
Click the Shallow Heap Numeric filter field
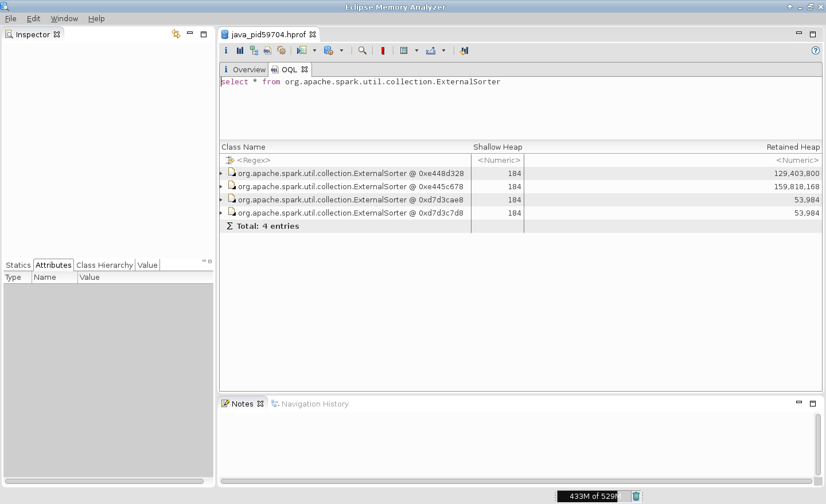click(x=498, y=160)
